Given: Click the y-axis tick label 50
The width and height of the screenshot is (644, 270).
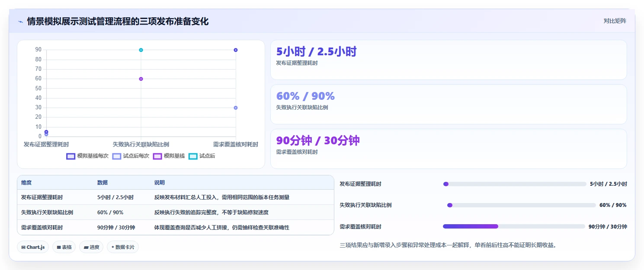Looking at the screenshot, I should click(38, 88).
